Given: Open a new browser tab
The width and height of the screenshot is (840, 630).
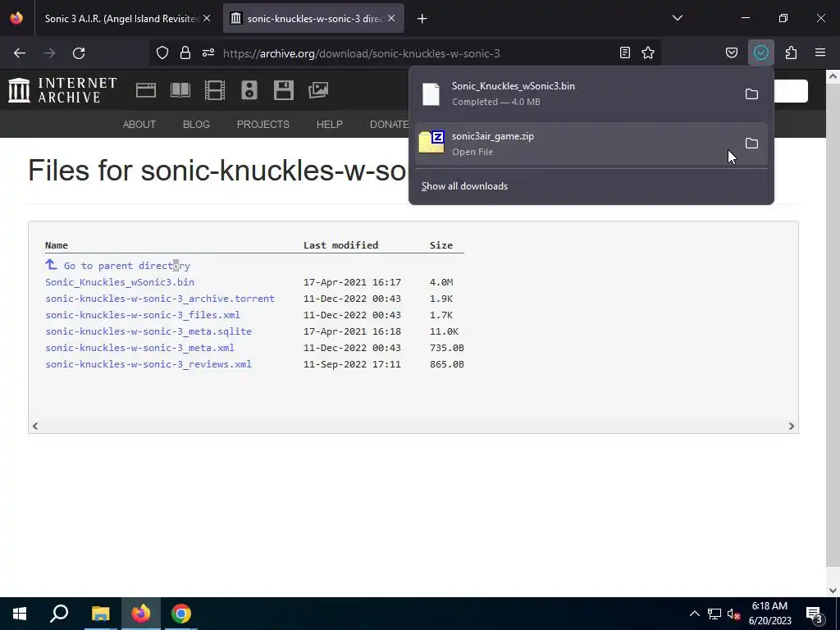Looking at the screenshot, I should pyautogui.click(x=422, y=19).
